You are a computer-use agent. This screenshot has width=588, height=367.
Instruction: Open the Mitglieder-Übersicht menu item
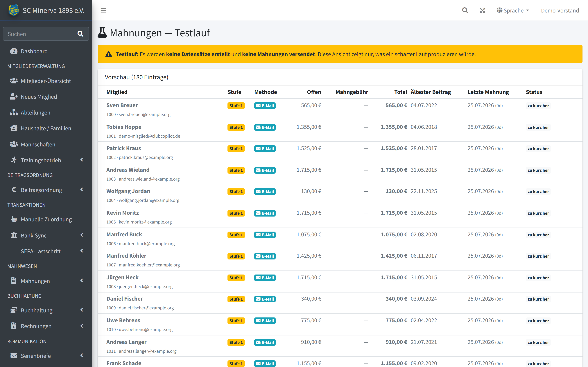tap(46, 81)
